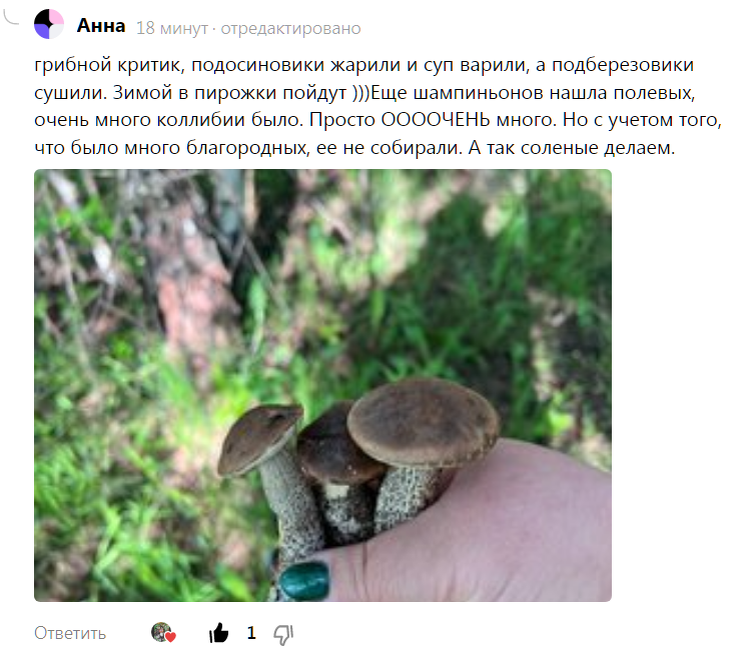
Task: Click the green fingernail in the photo
Action: point(305,581)
